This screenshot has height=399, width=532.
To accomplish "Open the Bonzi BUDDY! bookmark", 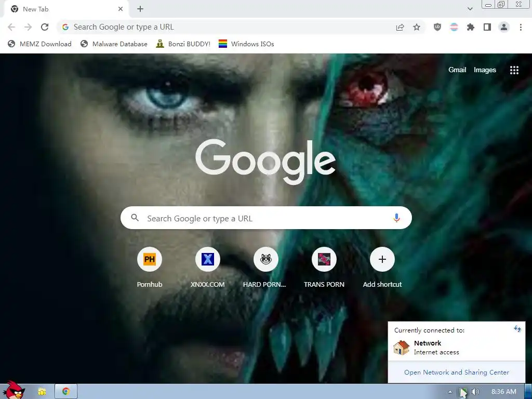I will click(x=183, y=44).
